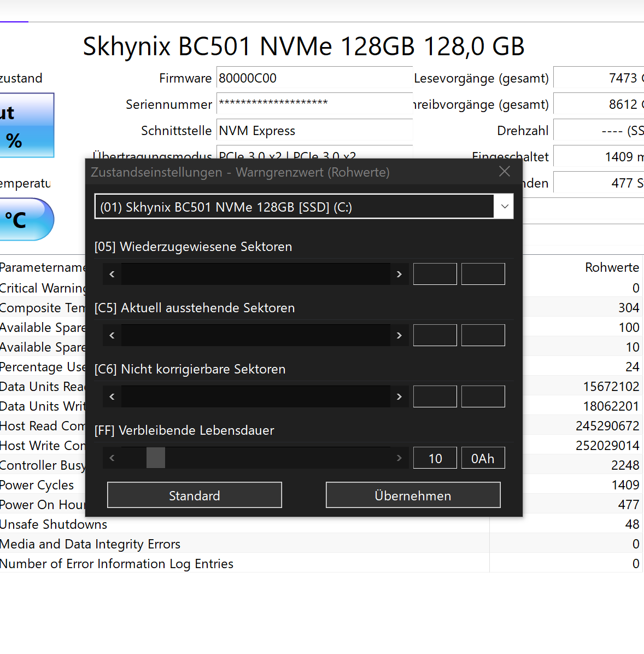
Task: Click the first value box of [C6] Nicht korrigierbare Sektoren
Action: [x=435, y=396]
